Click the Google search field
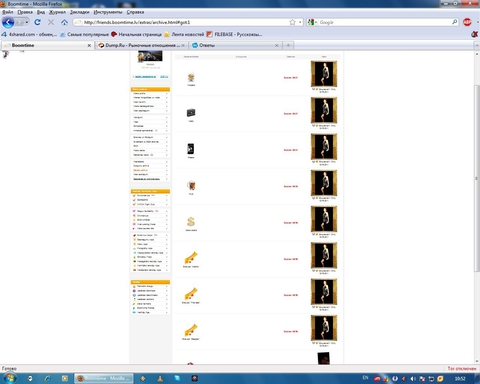Viewport: 480px width, 384px height. click(x=384, y=22)
